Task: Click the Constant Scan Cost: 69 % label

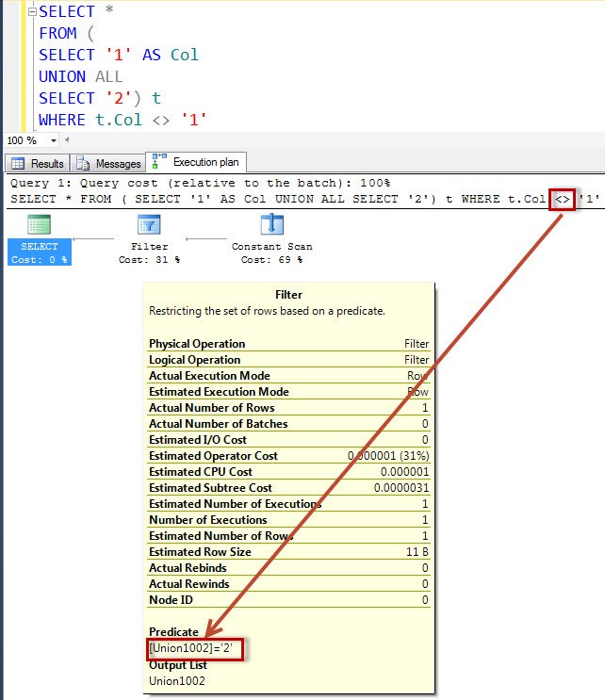Action: 272,252
